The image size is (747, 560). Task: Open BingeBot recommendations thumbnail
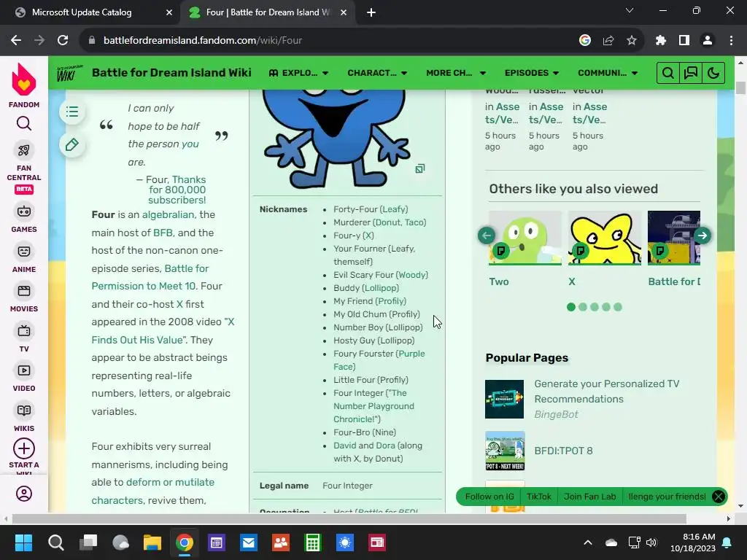point(505,399)
